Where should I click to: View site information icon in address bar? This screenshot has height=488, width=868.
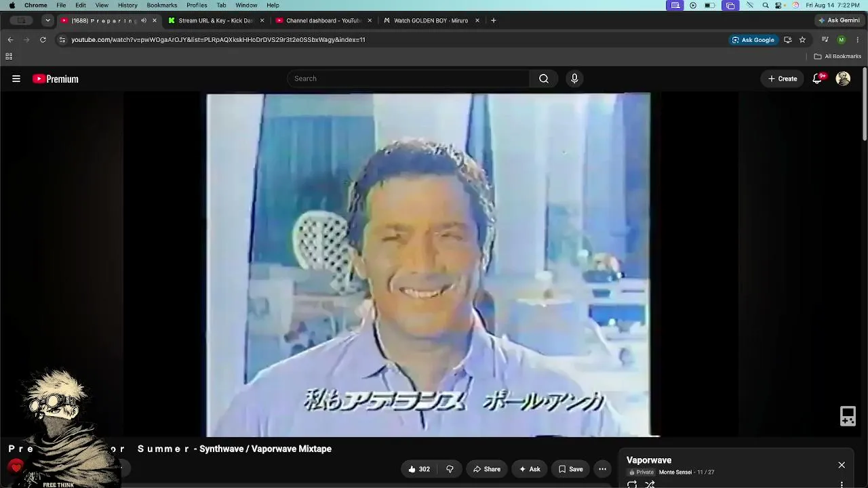point(62,40)
